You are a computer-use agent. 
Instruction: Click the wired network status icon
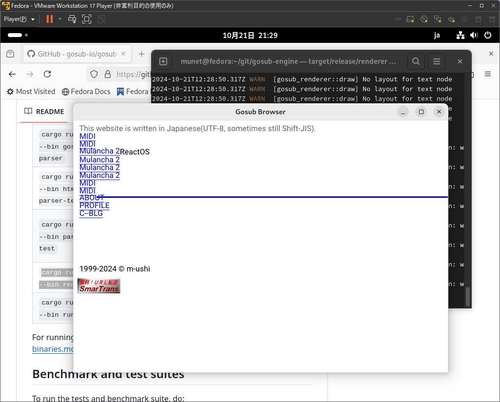460,35
